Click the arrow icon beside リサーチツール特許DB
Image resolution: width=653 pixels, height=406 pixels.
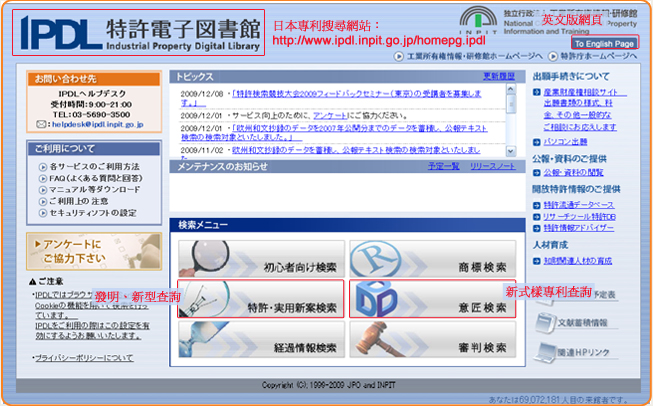[536, 217]
